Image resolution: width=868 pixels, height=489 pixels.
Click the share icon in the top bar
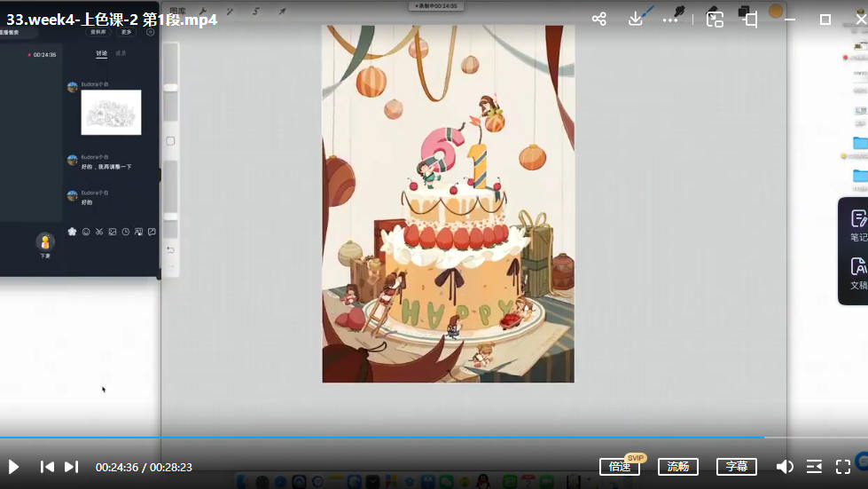click(599, 19)
